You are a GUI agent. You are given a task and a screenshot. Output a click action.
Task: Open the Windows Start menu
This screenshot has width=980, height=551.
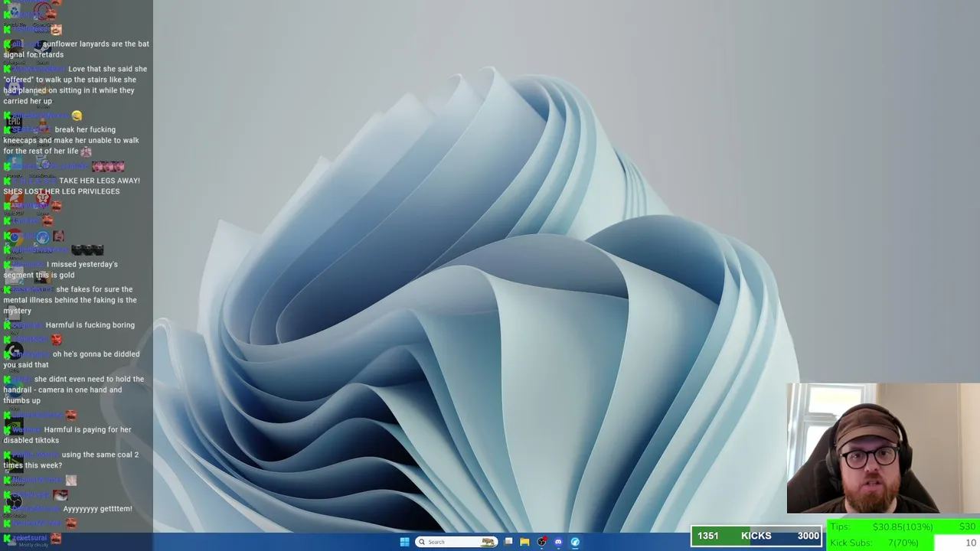coord(404,542)
